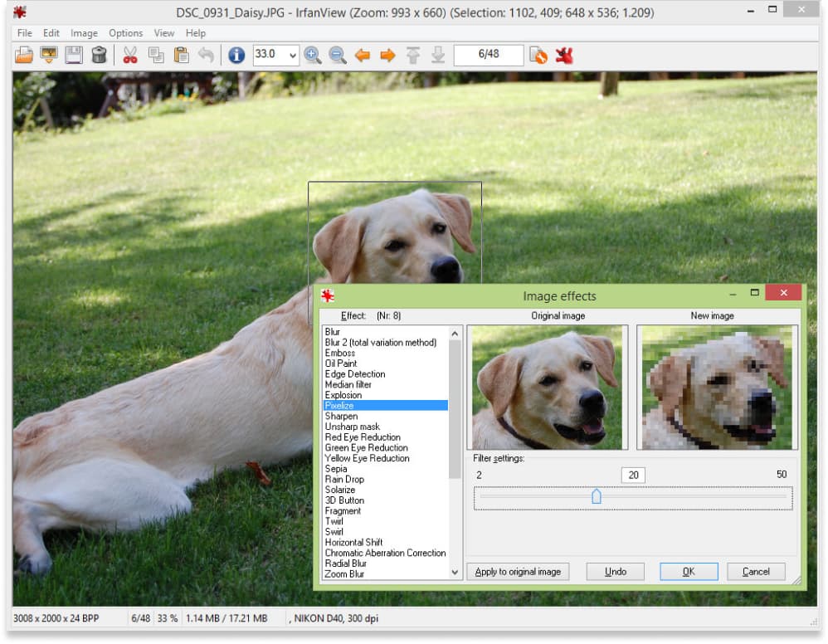Select the Sepia effect from the list
Viewport: 828px width, 644px height.
click(335, 469)
